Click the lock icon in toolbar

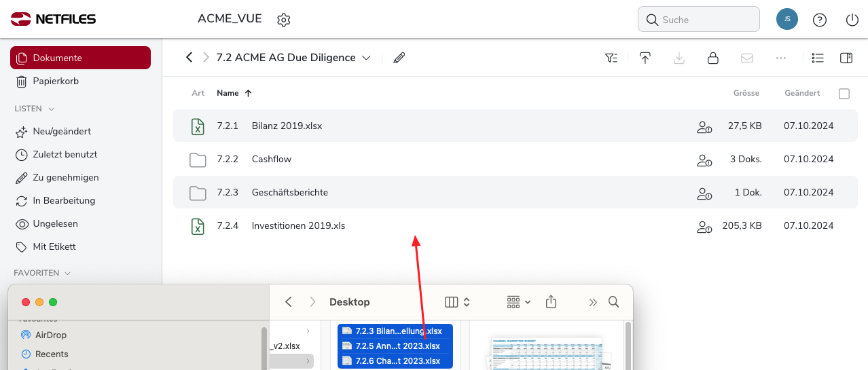(x=713, y=58)
